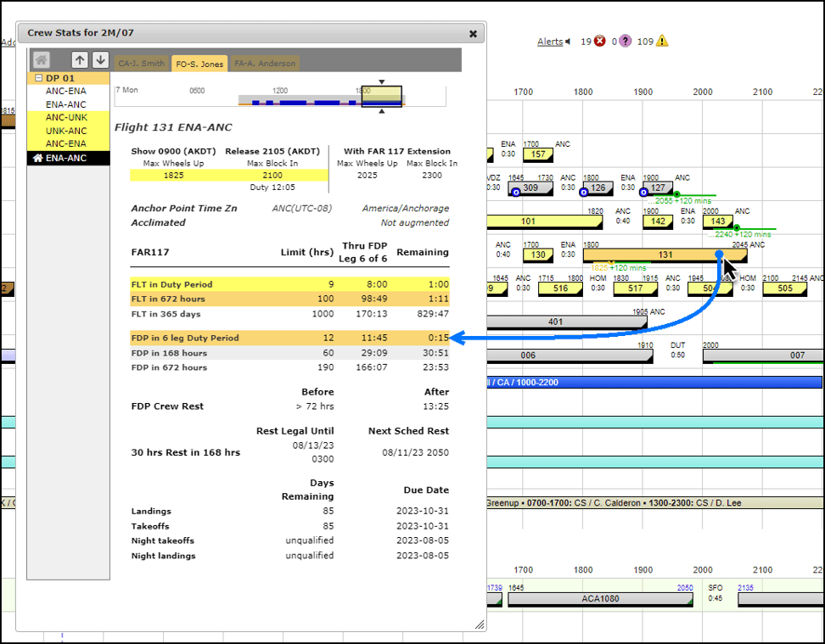Viewport: 825px width, 644px height.
Task: Click the up arrow navigation button
Action: pos(79,59)
